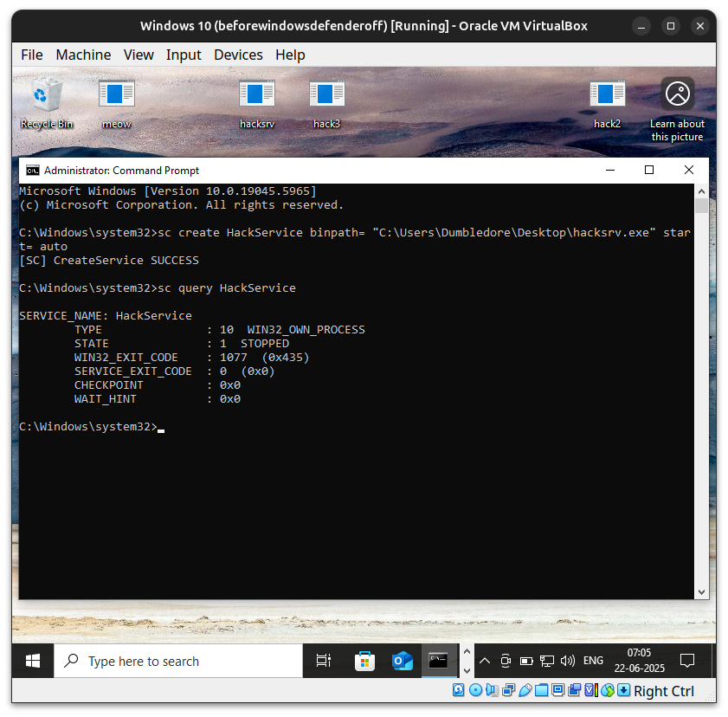The width and height of the screenshot is (728, 717).
Task: Maximize the Command Prompt window
Action: click(649, 170)
